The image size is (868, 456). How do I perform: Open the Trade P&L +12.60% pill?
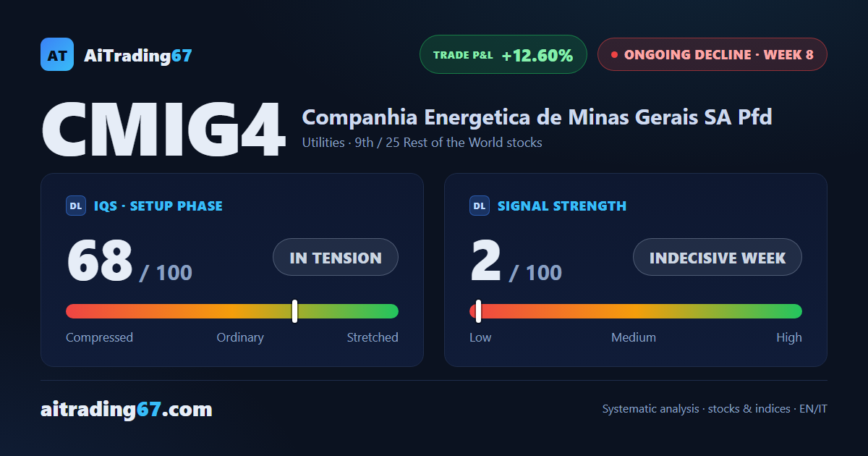click(x=503, y=54)
